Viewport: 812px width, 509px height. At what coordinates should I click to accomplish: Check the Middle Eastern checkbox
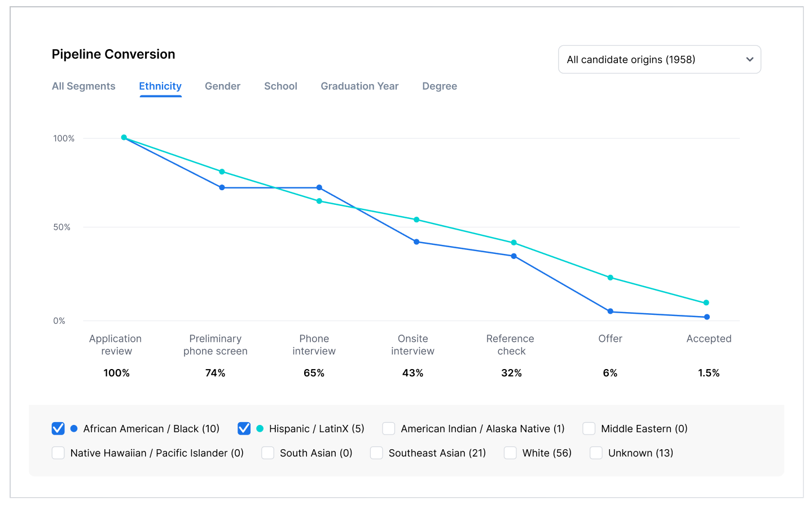(589, 429)
